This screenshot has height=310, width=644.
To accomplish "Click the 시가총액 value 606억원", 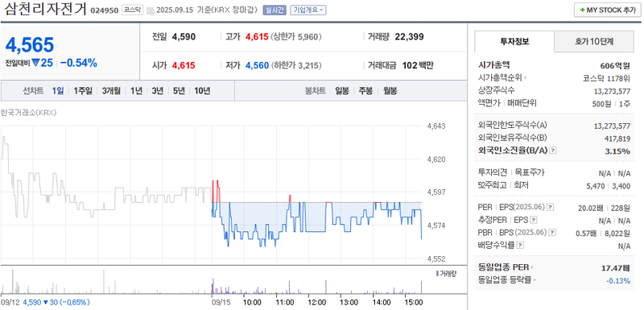I will (615, 65).
